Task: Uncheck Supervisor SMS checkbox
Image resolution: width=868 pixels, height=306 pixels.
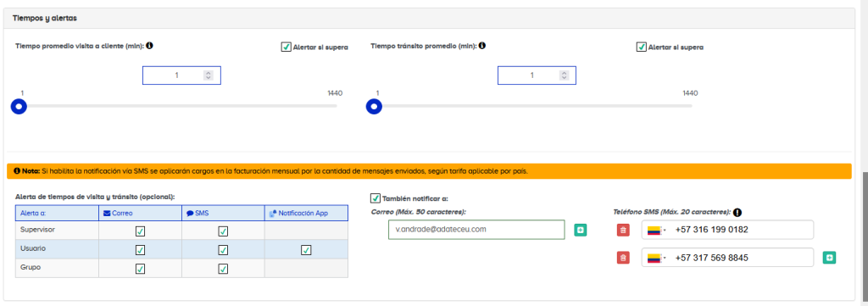Action: 223,231
